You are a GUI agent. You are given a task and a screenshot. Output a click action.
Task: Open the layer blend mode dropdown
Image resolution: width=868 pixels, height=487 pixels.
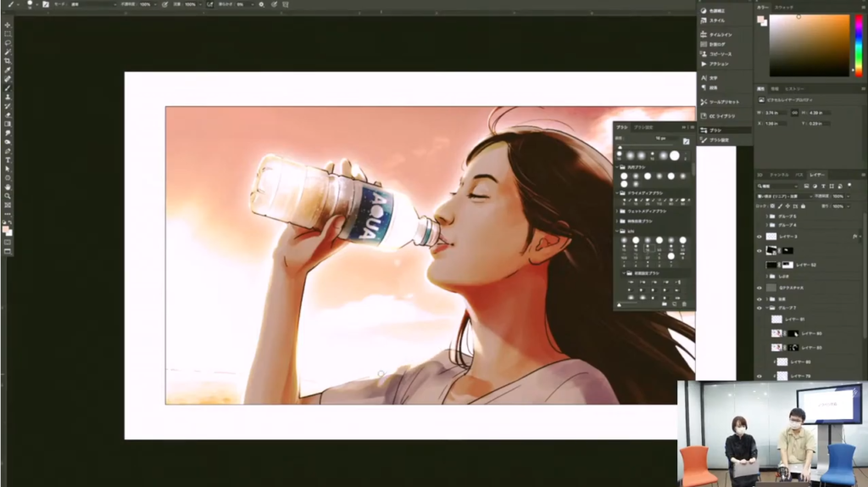coord(785,196)
